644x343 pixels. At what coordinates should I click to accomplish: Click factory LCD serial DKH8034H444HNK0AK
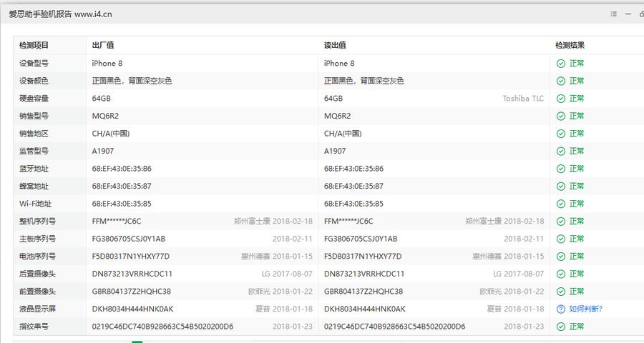[132, 309]
